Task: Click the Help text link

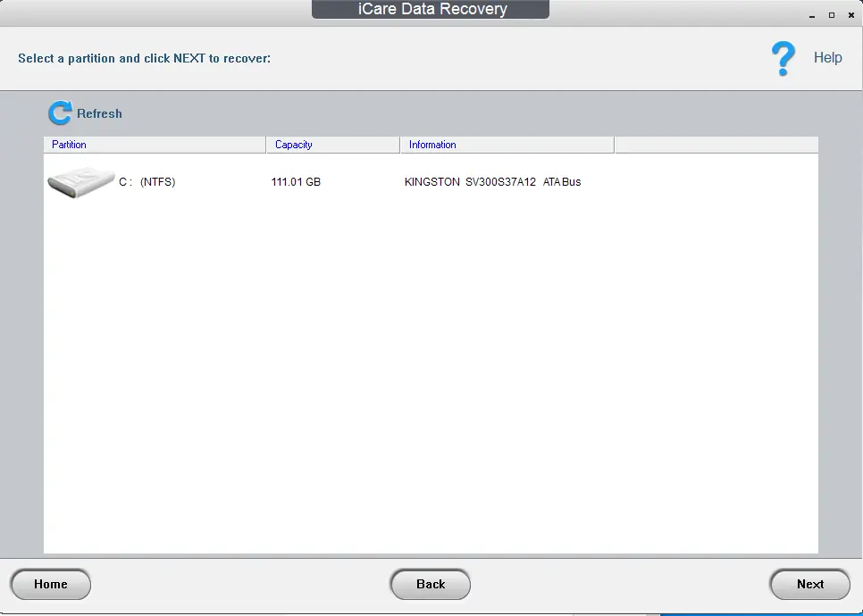Action: click(x=828, y=58)
